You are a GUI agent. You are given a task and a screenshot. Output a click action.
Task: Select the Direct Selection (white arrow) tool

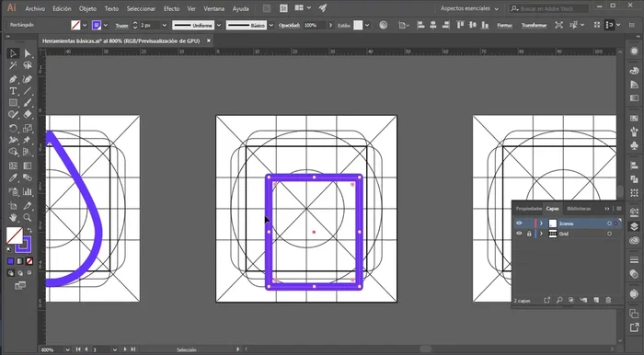[x=27, y=53]
